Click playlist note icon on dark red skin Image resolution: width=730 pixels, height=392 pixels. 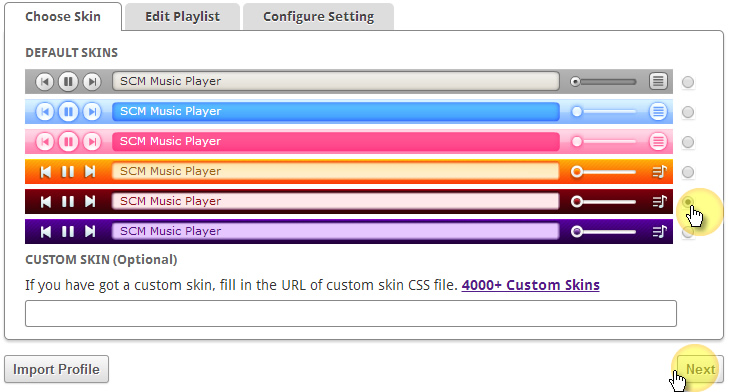659,202
